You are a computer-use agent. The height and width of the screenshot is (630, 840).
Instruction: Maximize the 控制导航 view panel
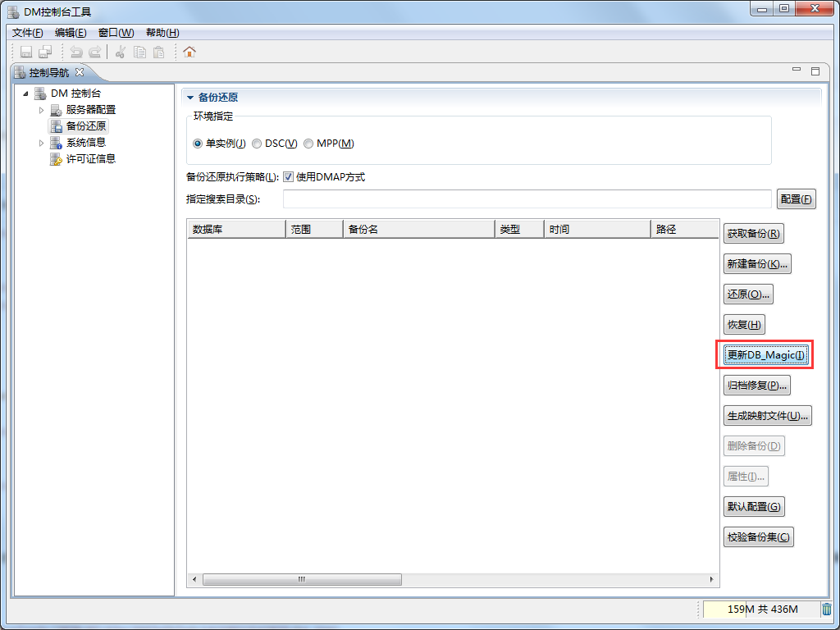(815, 71)
